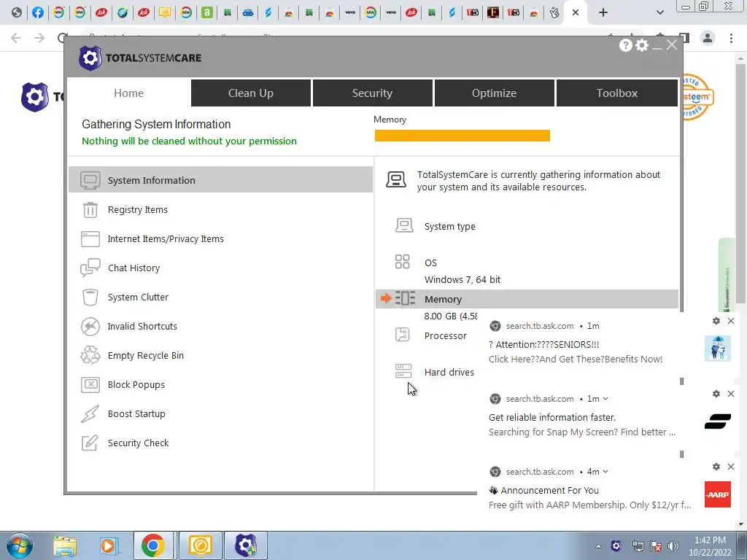The image size is (747, 560).
Task: Click the Security Check pencil icon
Action: click(x=90, y=443)
